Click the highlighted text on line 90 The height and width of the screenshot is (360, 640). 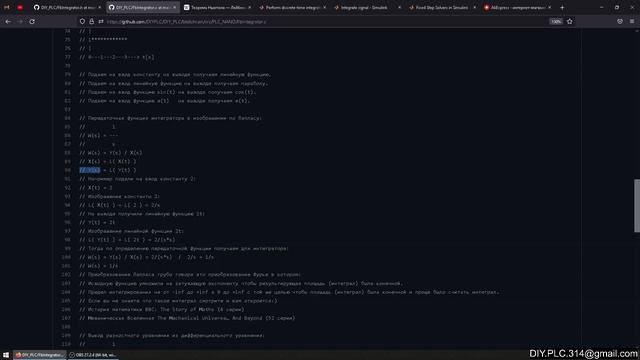point(90,170)
